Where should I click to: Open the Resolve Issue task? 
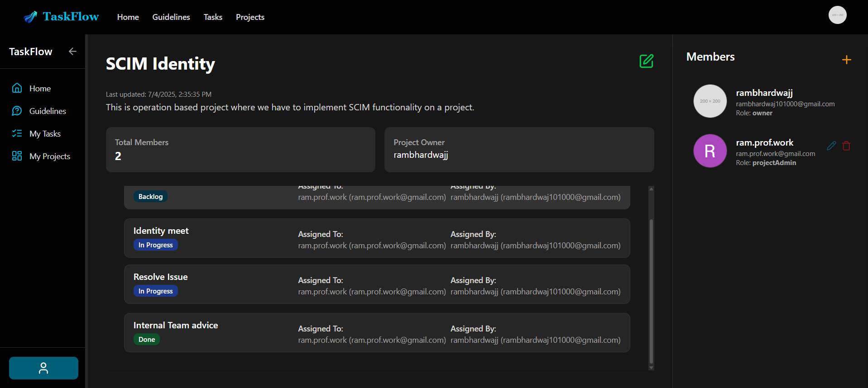[377, 284]
